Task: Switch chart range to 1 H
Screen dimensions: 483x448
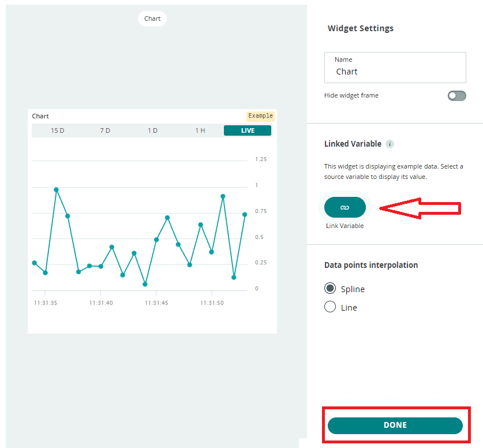Action: click(x=200, y=130)
